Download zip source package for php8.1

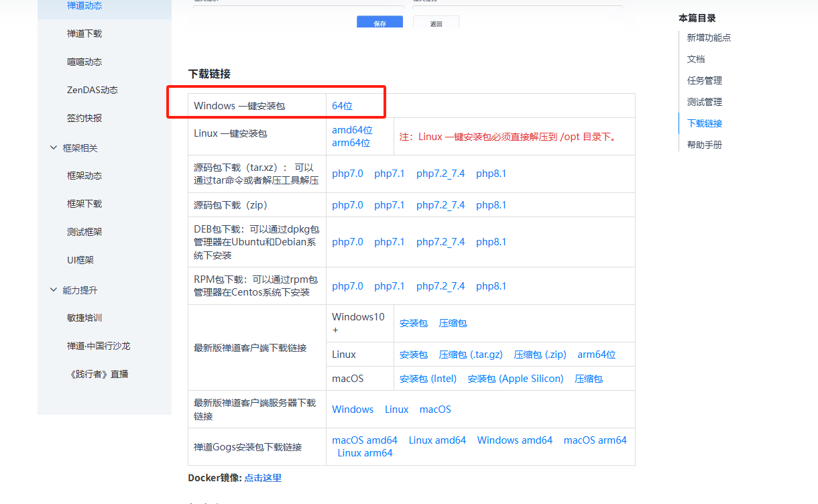[x=491, y=205]
